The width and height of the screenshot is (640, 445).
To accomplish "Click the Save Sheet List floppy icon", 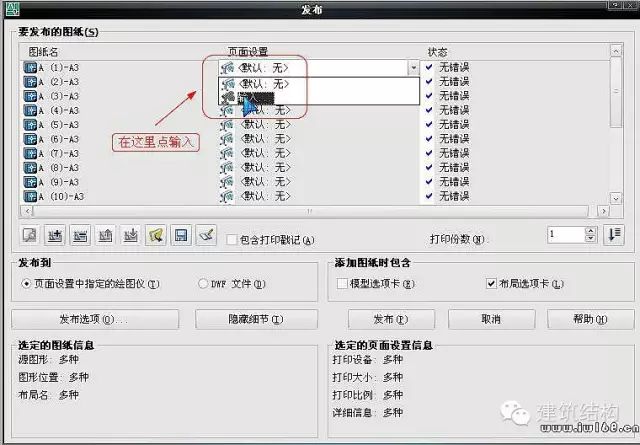I will (181, 235).
